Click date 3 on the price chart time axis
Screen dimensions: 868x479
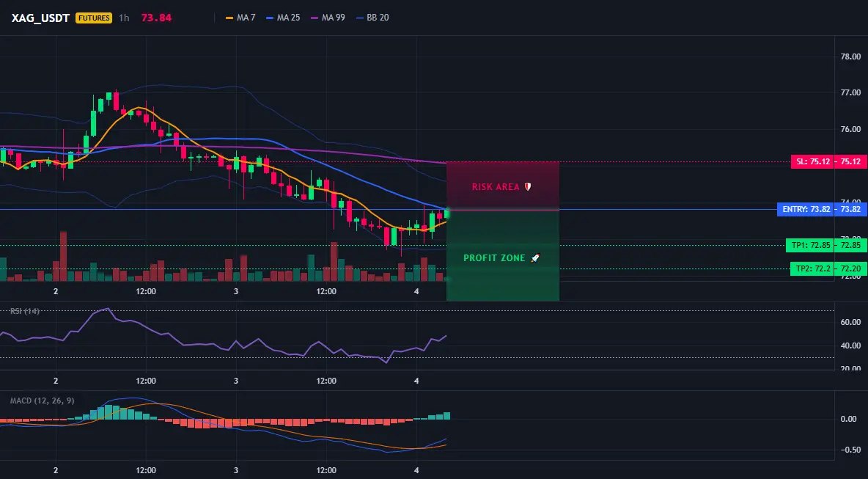coord(236,291)
